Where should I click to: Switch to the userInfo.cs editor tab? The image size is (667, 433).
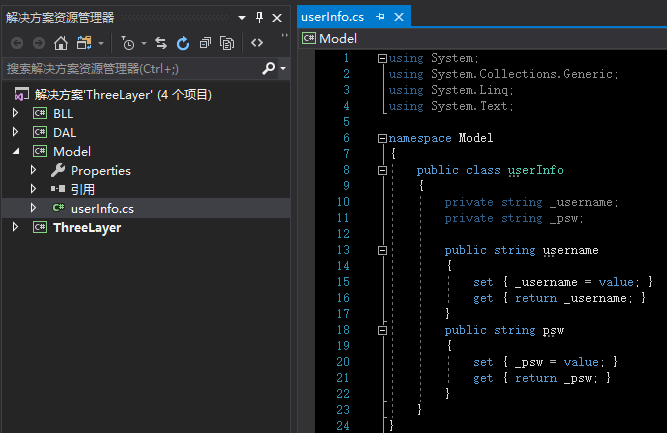point(333,17)
